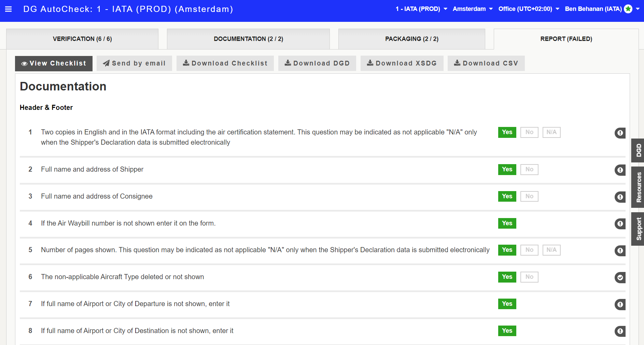Select Yes for Air Waybill number question
The width and height of the screenshot is (644, 345).
[x=507, y=224]
